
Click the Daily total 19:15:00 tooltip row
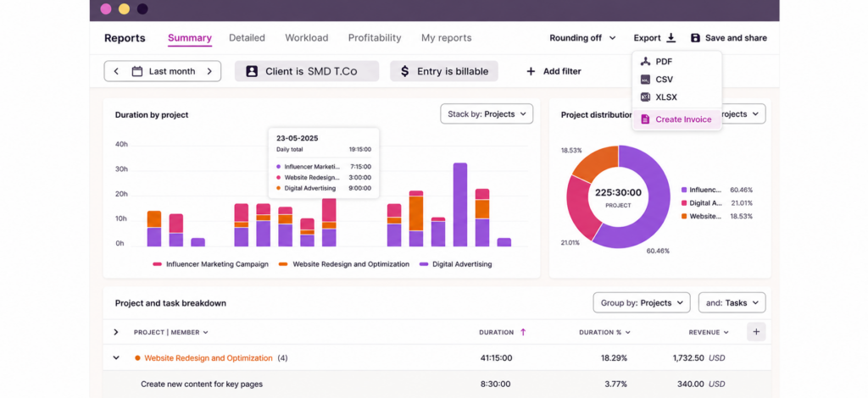(x=324, y=149)
